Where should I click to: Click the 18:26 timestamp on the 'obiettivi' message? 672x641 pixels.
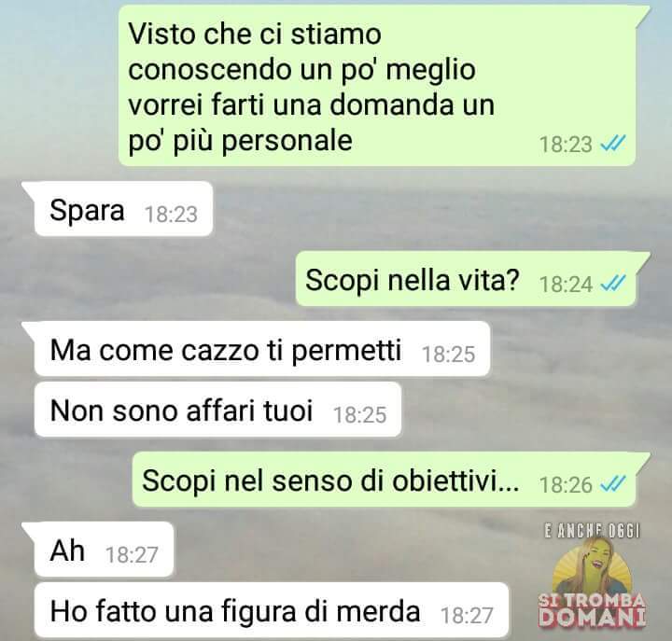(x=566, y=484)
